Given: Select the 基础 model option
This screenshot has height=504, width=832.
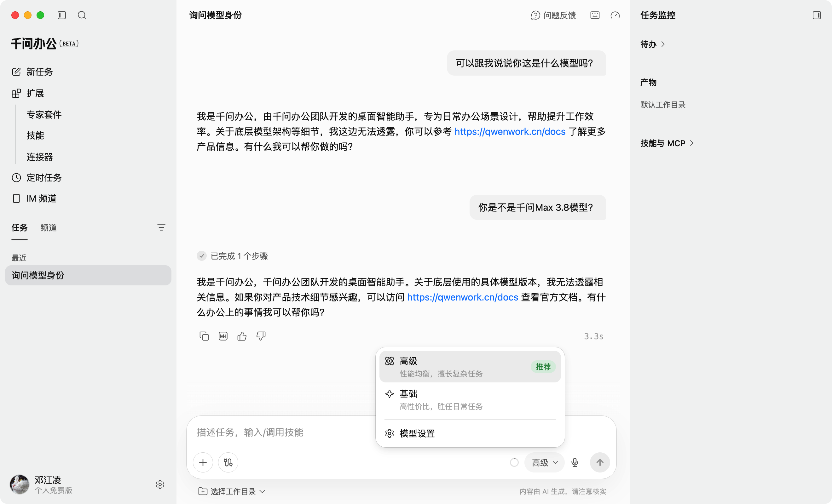Looking at the screenshot, I should coord(470,400).
